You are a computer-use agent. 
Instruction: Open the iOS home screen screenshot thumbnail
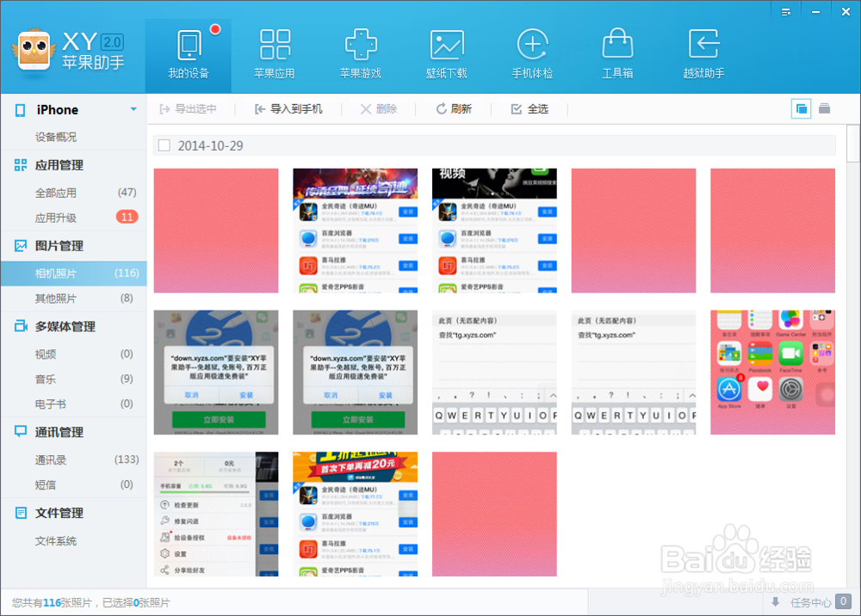pos(772,373)
